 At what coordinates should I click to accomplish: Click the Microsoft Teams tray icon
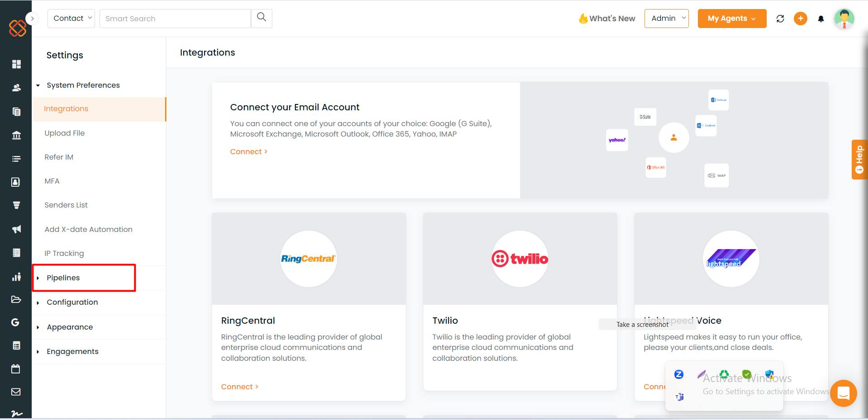tap(679, 397)
